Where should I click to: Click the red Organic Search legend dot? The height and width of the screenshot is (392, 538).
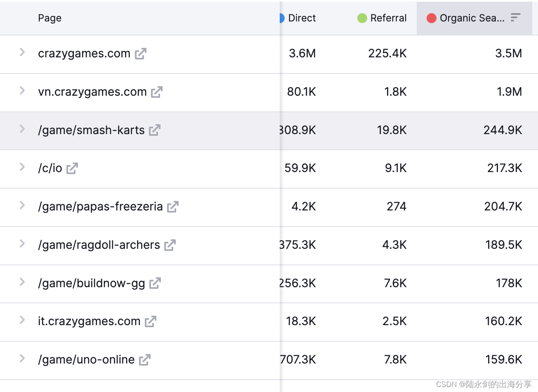[x=432, y=18]
